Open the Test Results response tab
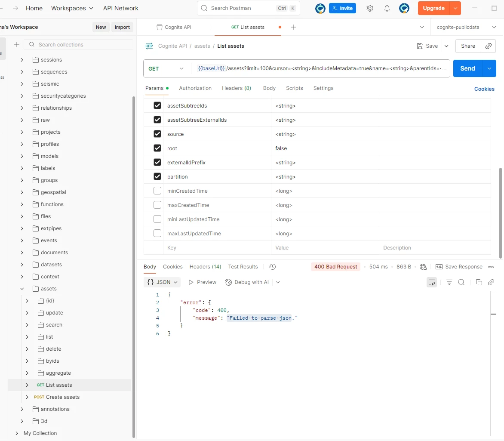Viewport: 504px width, 441px height. point(243,267)
